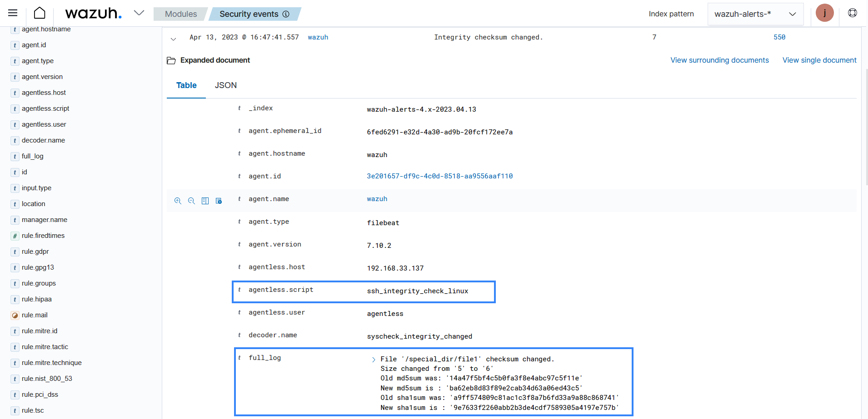
Task: Click the wazuh-alerts-4.x-2023.04.13 index value
Action: (421, 109)
